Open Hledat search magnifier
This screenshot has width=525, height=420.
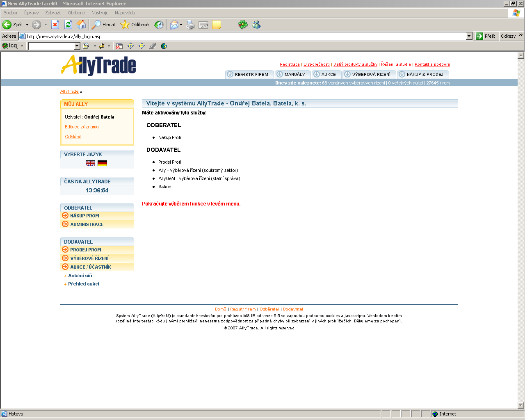(104, 25)
